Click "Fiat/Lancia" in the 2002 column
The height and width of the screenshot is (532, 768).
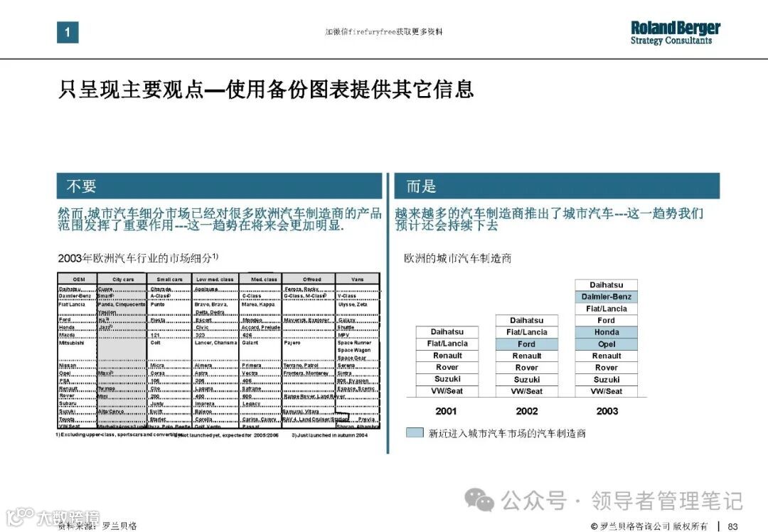click(526, 331)
